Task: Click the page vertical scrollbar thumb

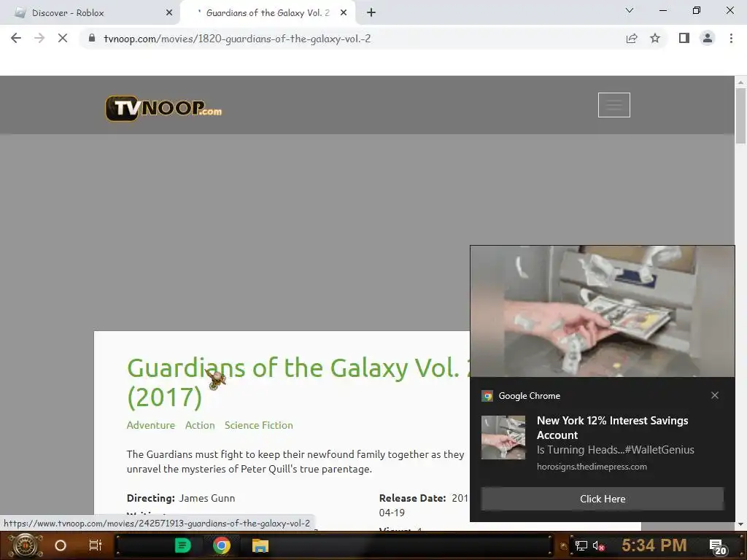Action: coord(740,115)
